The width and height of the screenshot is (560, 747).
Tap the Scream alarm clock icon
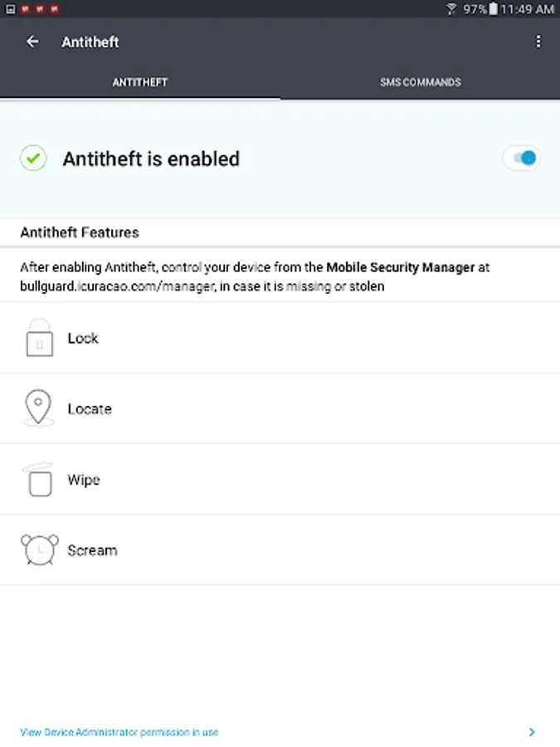39,550
